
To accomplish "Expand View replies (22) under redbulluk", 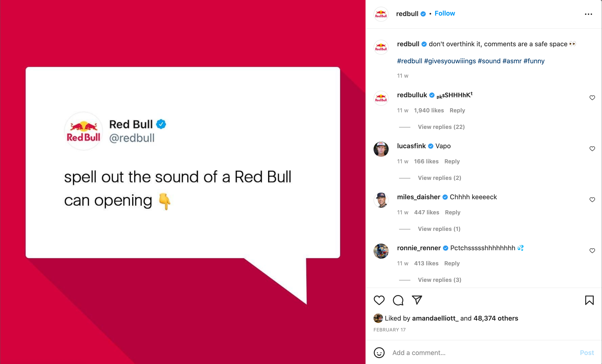I will point(441,127).
